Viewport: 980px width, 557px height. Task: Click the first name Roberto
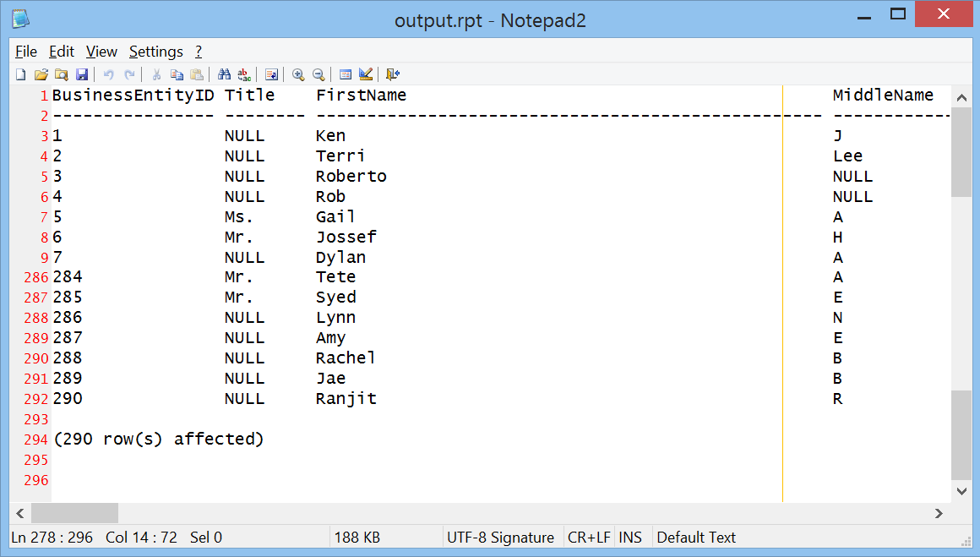point(351,177)
